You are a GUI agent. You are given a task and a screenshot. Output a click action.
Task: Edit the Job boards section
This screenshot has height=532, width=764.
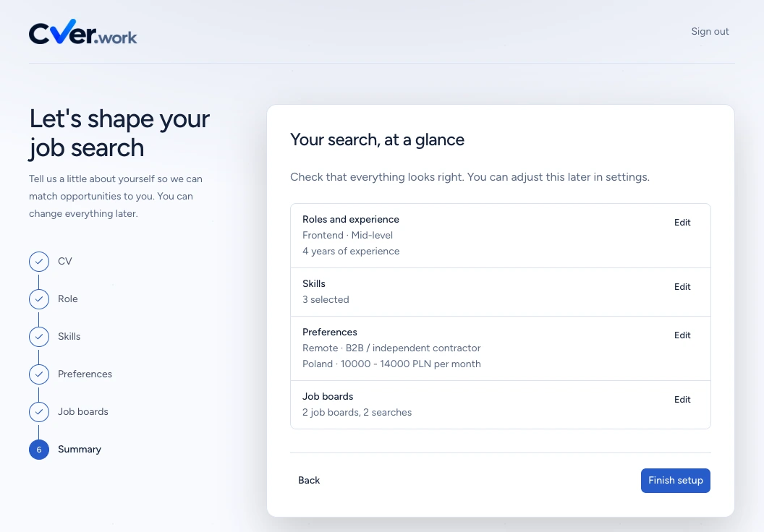(682, 400)
